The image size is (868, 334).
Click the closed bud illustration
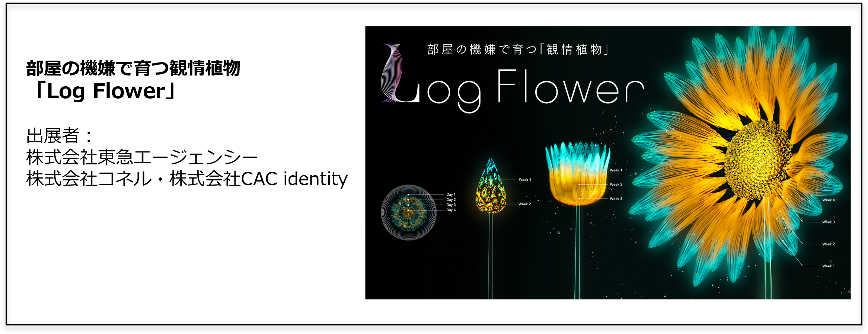(491, 186)
